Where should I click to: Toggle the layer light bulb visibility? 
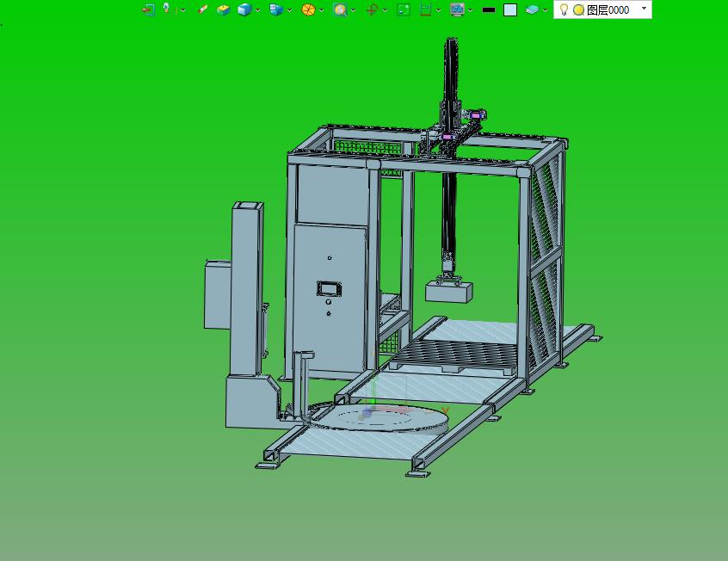(564, 9)
